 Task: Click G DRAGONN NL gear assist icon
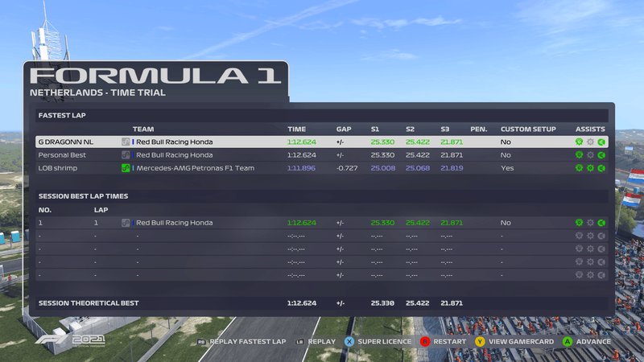(590, 142)
